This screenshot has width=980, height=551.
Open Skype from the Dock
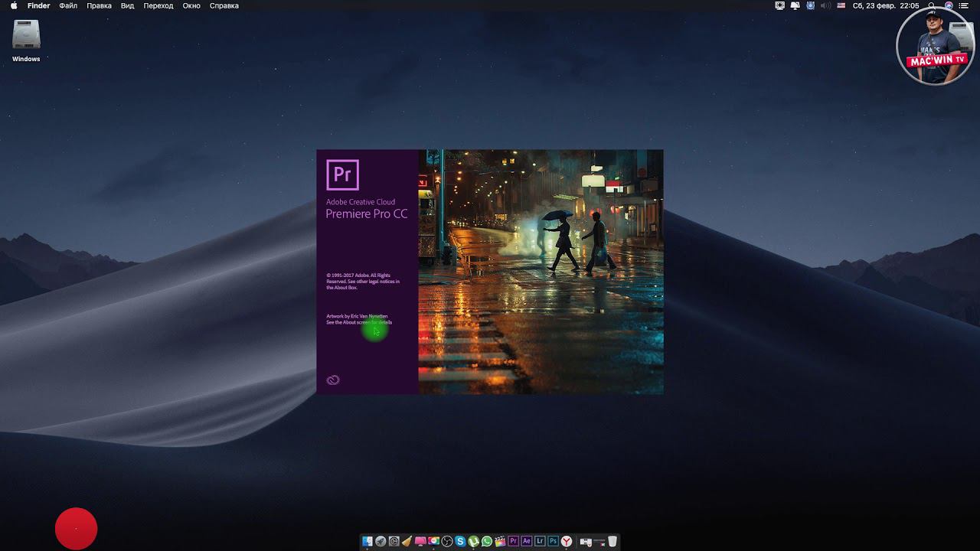460,541
